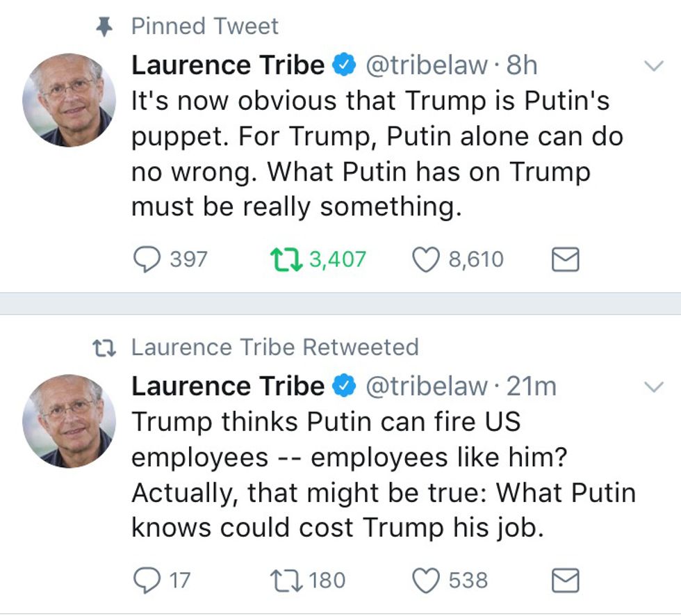The width and height of the screenshot is (681, 616).
Task: Open Laurence Tribe name on pinned tweet
Action: (228, 66)
